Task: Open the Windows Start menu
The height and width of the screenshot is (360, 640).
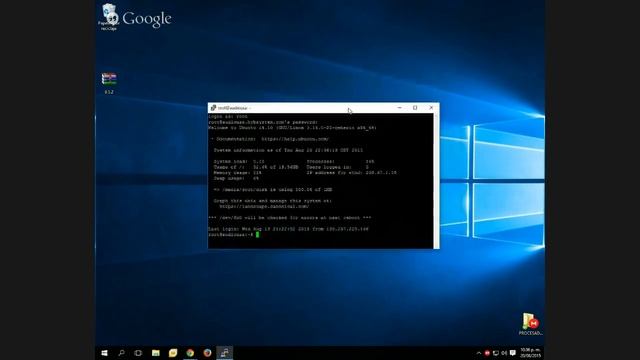Action: click(x=104, y=353)
